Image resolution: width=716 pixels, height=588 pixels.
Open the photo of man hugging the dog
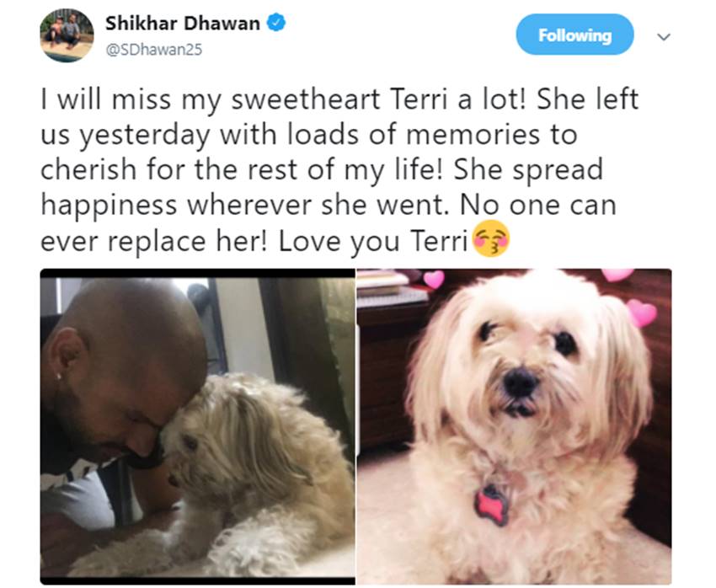click(198, 426)
